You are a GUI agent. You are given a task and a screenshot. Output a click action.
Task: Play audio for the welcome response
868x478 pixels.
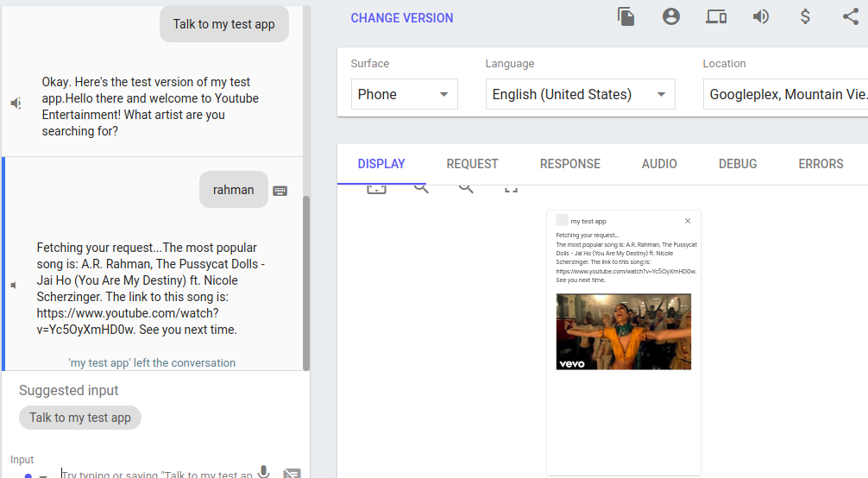coord(16,103)
